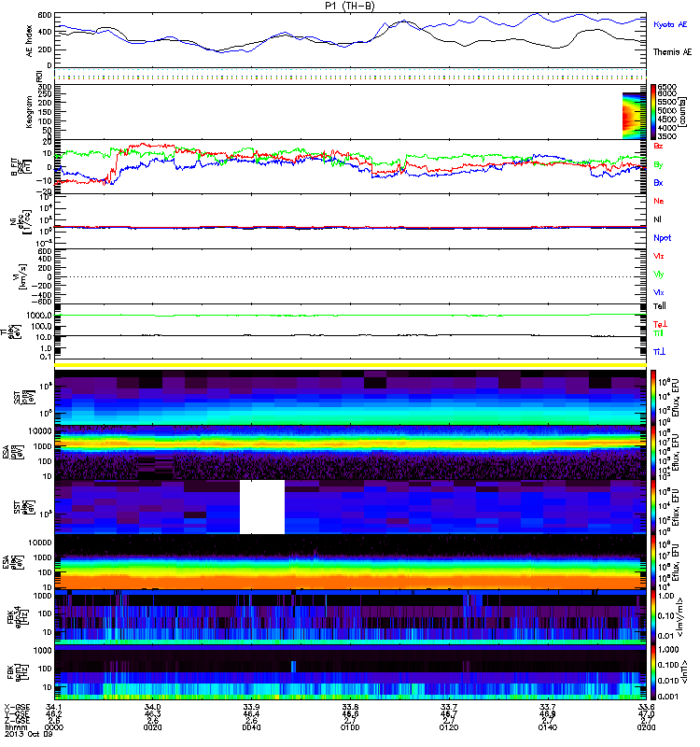
Task: Select the blue Bx legend label
Action: point(658,182)
